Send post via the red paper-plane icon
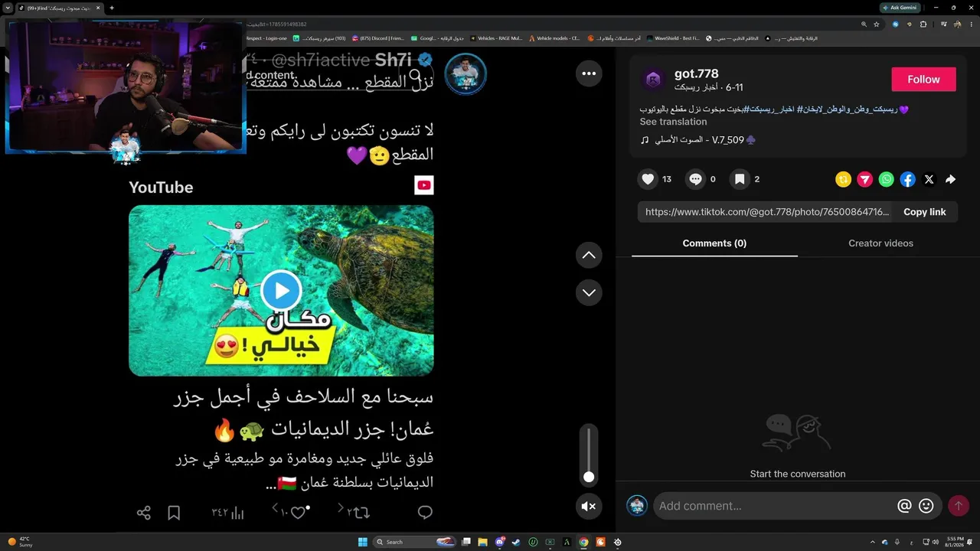Viewport: 980px width, 551px height. [x=864, y=179]
